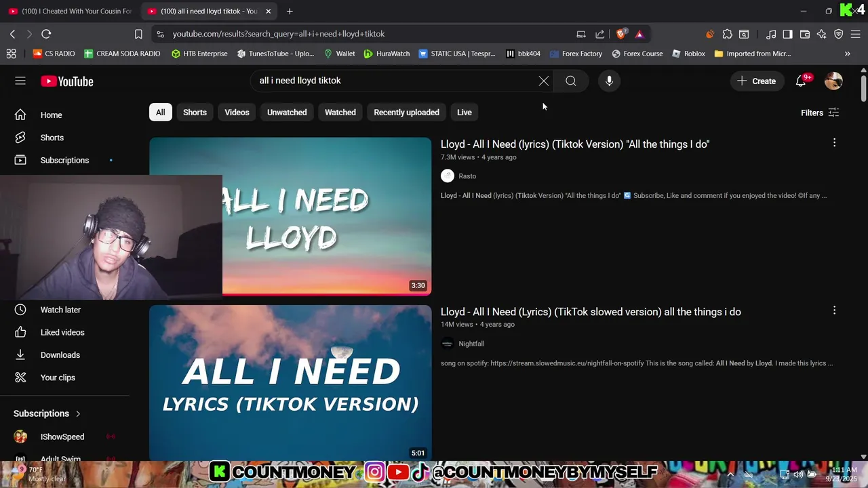This screenshot has height=488, width=868.
Task: Open the YouTube hamburger guide menu
Action: [x=20, y=81]
